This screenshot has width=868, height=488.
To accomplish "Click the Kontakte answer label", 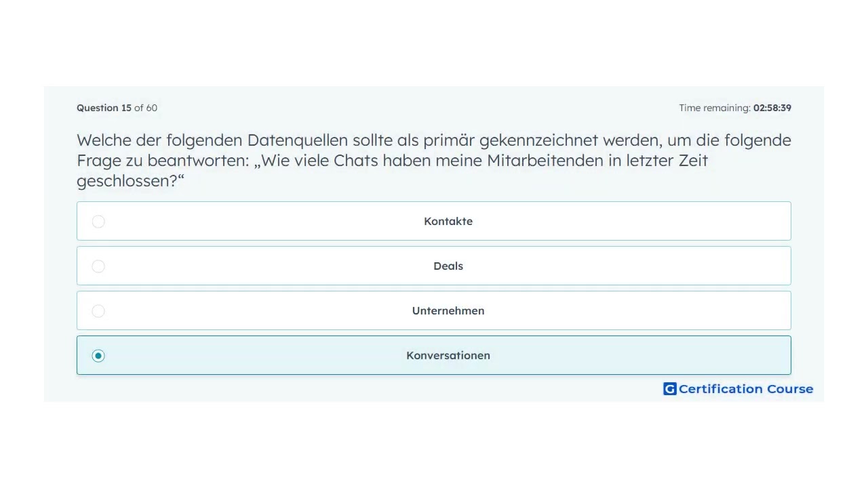I will [x=448, y=221].
